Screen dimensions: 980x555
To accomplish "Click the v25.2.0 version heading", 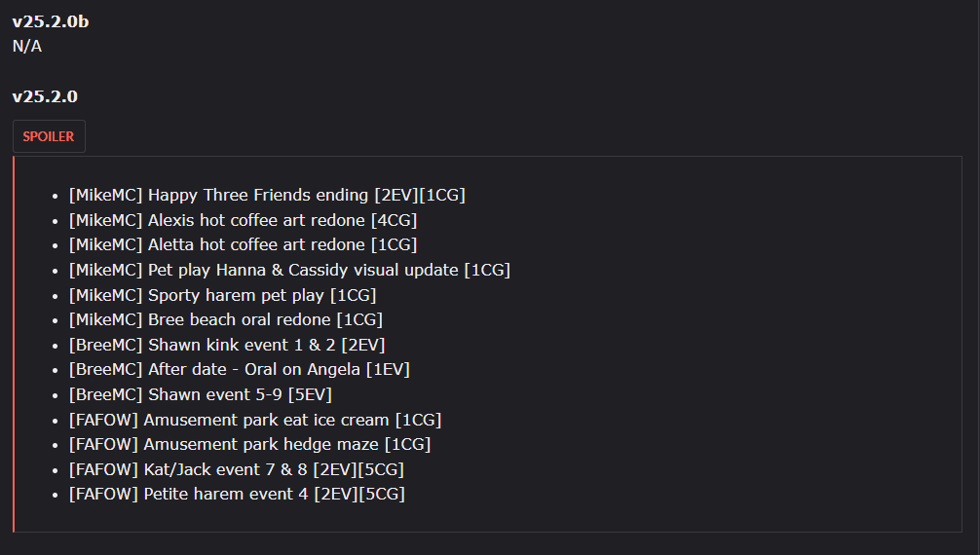I will pyautogui.click(x=45, y=96).
